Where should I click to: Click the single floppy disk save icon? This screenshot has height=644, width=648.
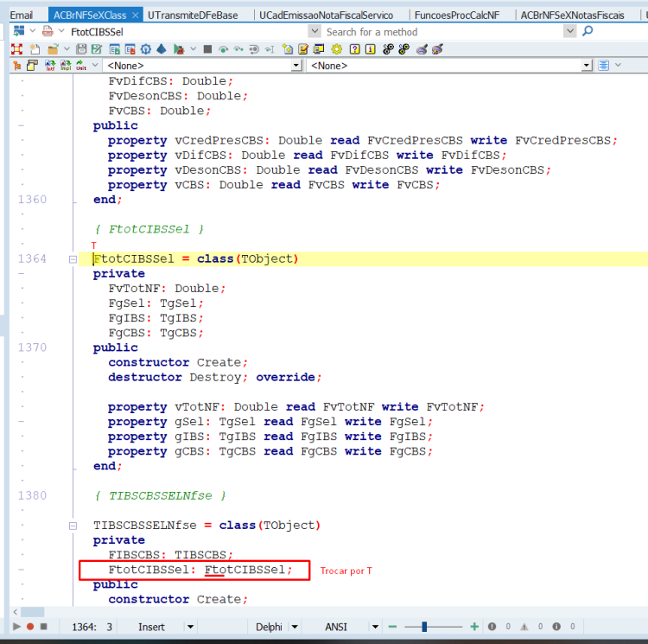coord(81,49)
